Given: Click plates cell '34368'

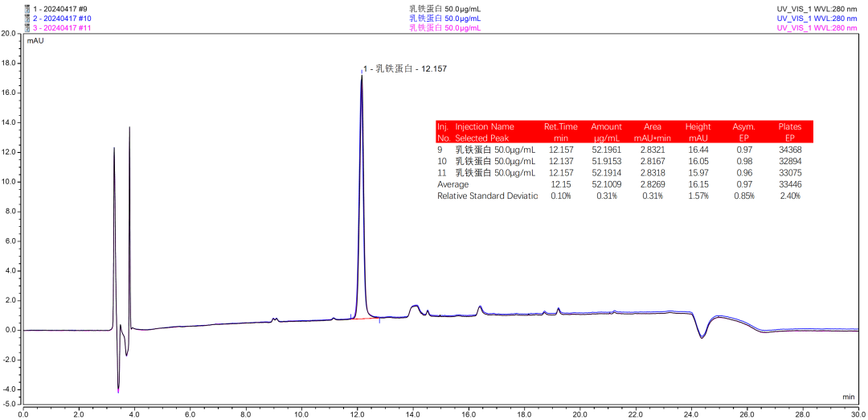Looking at the screenshot, I should pyautogui.click(x=790, y=150).
